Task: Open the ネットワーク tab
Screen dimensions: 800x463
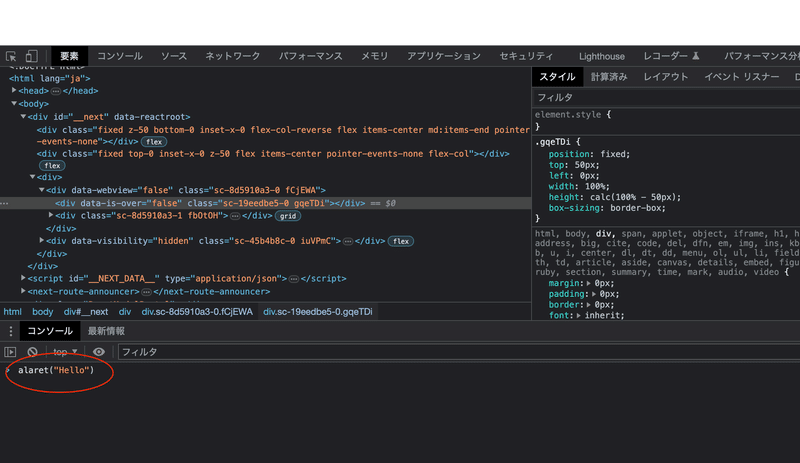Action: (233, 56)
